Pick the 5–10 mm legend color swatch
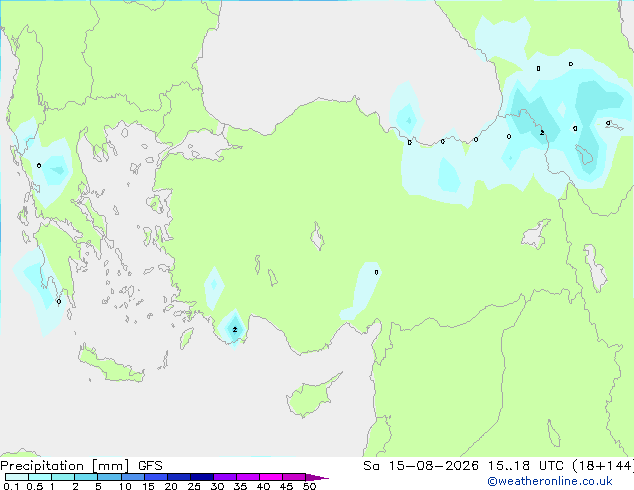Screen dimensions: 634x490 (x=109, y=477)
